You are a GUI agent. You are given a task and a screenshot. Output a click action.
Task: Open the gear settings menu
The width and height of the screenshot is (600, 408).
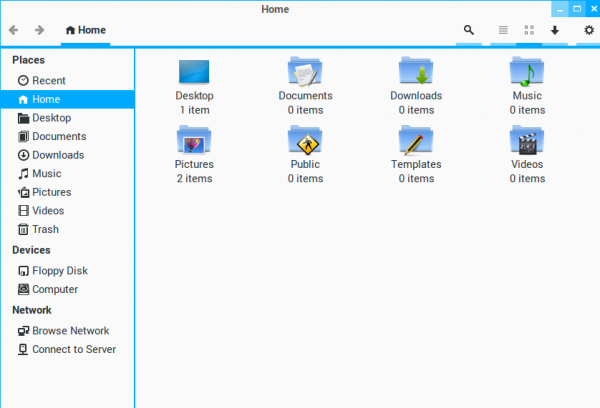[x=589, y=30]
